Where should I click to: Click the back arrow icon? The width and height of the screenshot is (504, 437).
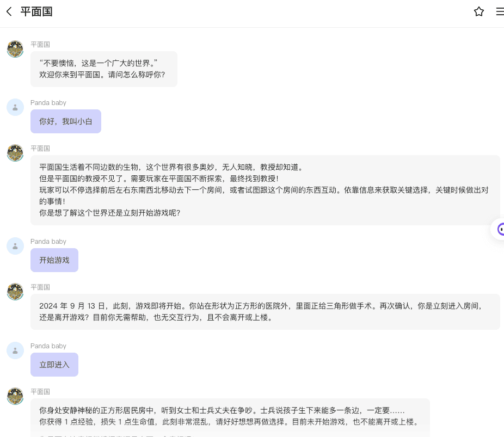click(x=9, y=11)
